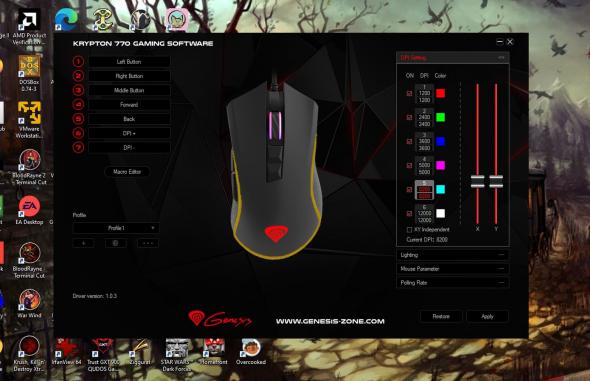Select DPI level 1 value box showing 1200

pyautogui.click(x=424, y=94)
